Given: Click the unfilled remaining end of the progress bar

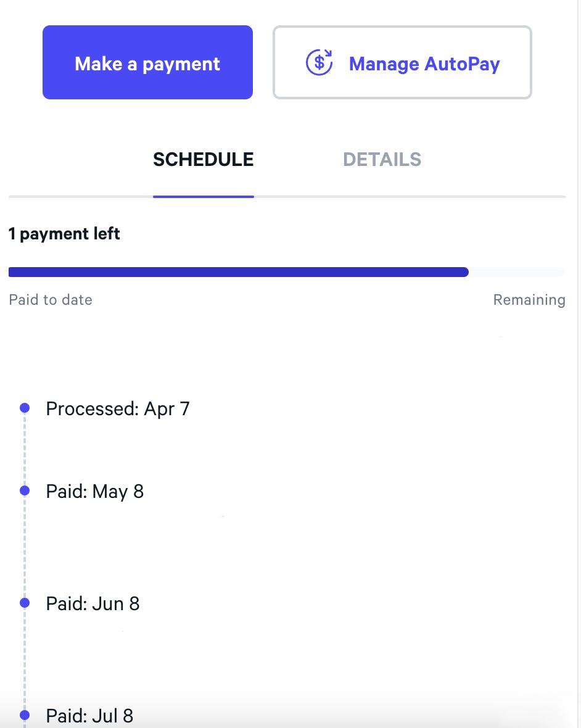Looking at the screenshot, I should 516,272.
